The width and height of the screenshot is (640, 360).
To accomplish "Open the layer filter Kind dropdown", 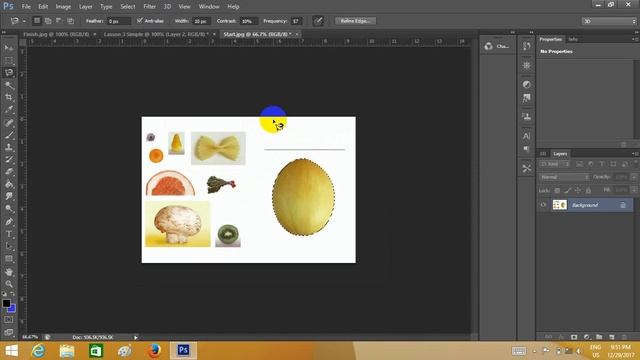I will tap(554, 164).
